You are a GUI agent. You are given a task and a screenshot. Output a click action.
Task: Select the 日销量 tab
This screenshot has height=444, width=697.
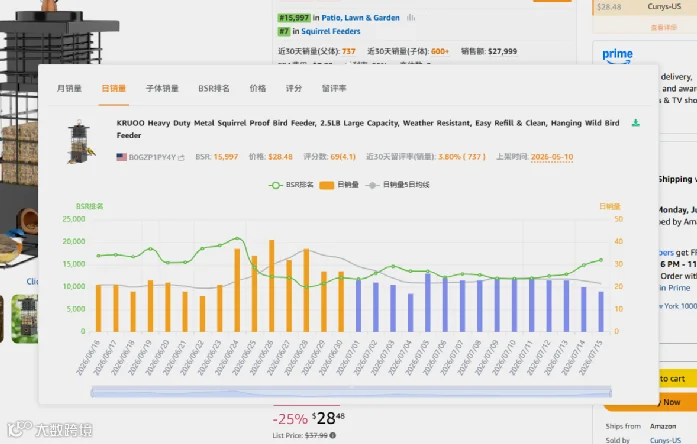(114, 88)
